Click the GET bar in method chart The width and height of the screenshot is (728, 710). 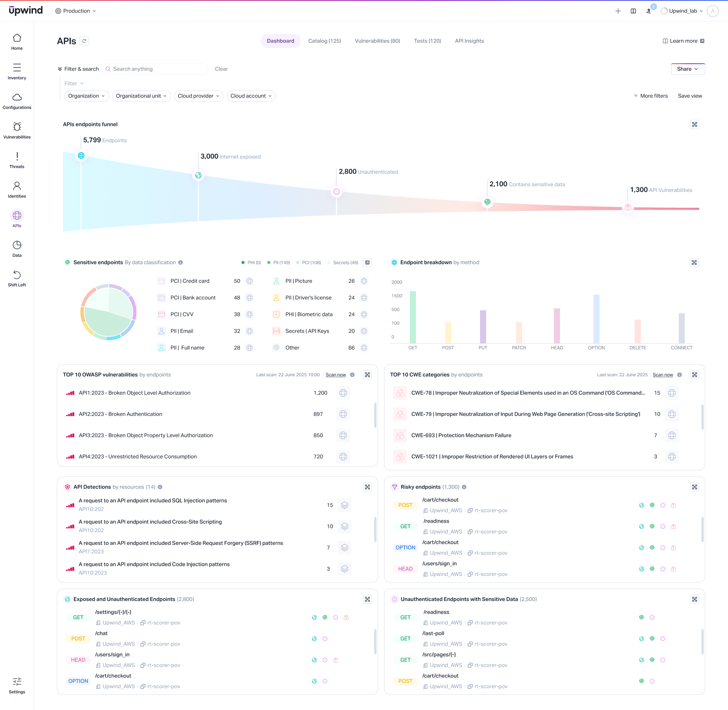pos(413,317)
